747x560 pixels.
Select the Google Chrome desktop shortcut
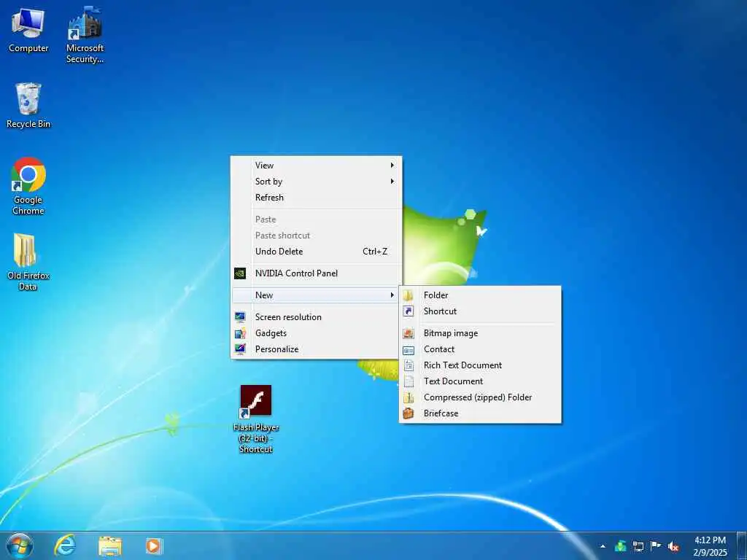pos(28,186)
